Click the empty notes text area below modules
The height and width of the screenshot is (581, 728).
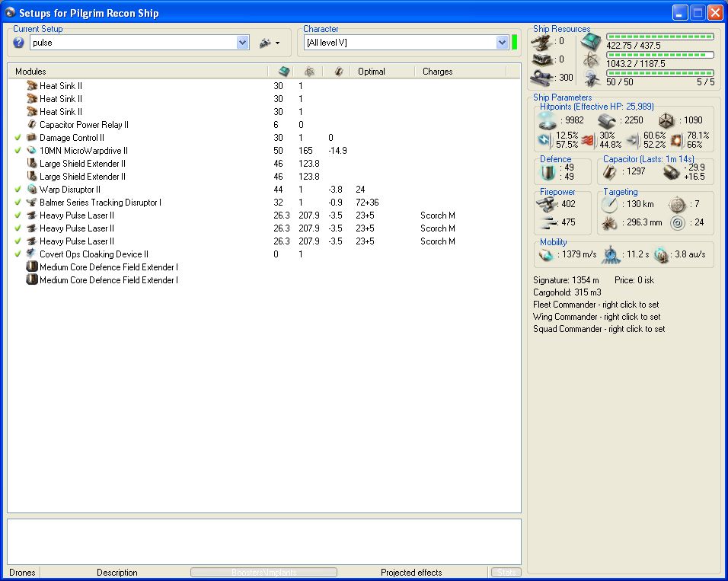(x=264, y=541)
